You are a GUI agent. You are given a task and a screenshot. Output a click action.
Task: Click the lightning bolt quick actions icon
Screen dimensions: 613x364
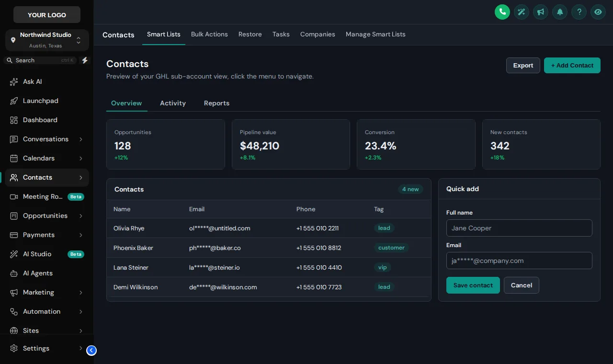(85, 60)
